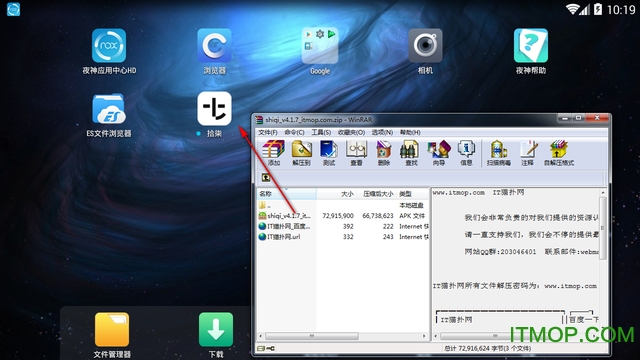
Task: Minimize the WinRAR window
Action: [x=565, y=118]
